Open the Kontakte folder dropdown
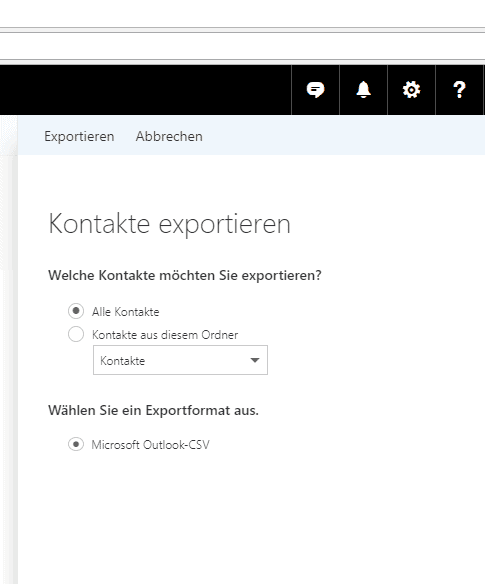Image resolution: width=485 pixels, height=584 pixels. pos(180,360)
